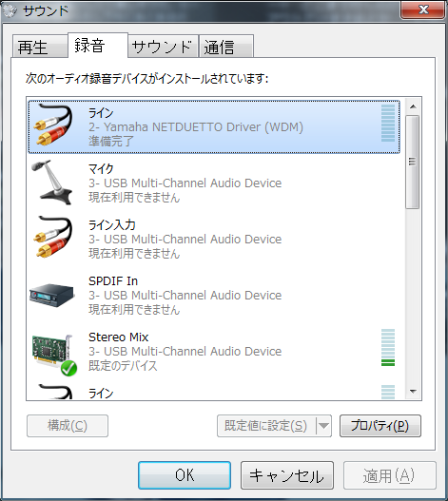Click the Stereo Mix level meter
The width and height of the screenshot is (448, 501).
388,347
